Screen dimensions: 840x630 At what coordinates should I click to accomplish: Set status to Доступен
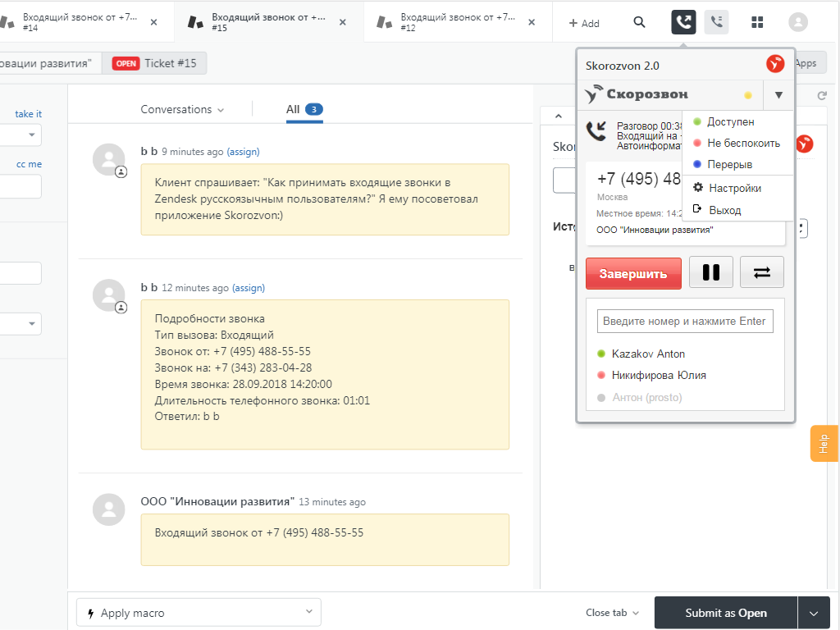[x=730, y=121]
